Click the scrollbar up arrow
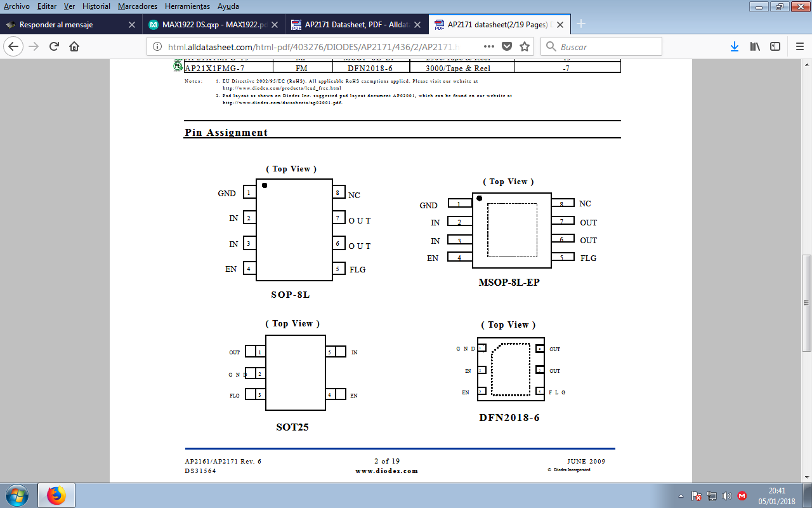This screenshot has width=812, height=508. pyautogui.click(x=806, y=65)
